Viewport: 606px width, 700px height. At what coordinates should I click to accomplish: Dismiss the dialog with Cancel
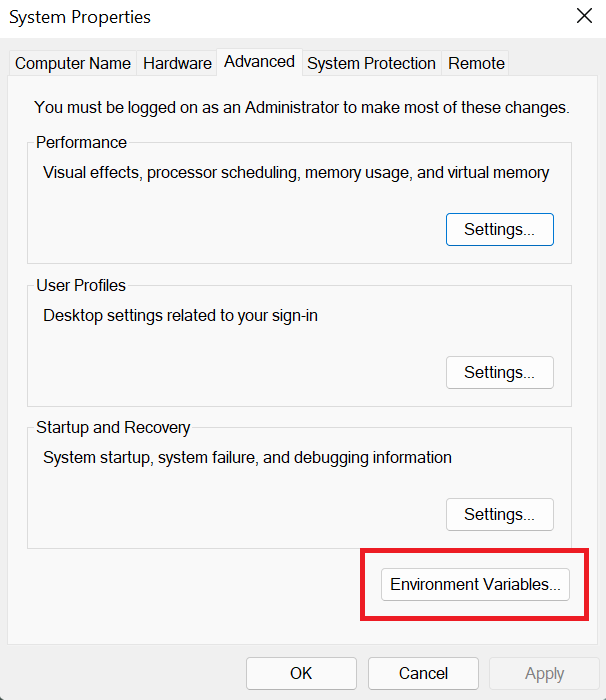[x=423, y=673]
